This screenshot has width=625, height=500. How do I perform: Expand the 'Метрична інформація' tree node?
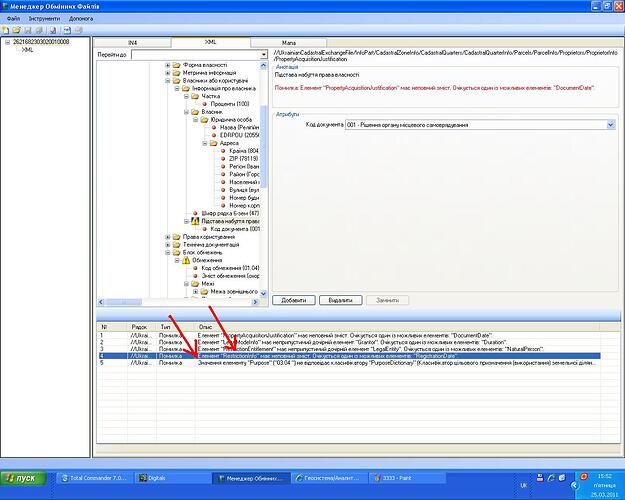pos(168,73)
